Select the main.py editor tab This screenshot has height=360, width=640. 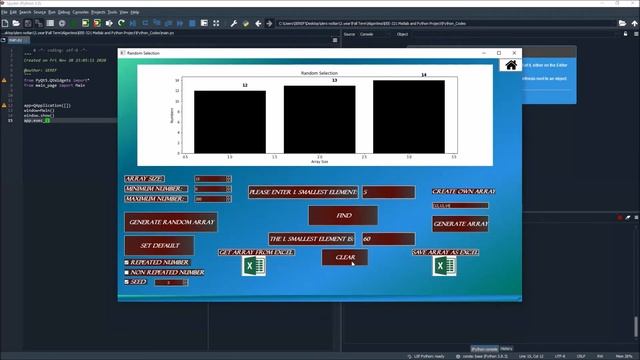(x=18, y=40)
